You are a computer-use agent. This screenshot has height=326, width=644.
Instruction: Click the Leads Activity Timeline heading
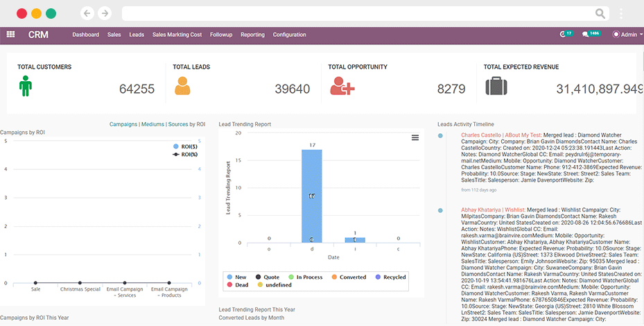tap(466, 124)
